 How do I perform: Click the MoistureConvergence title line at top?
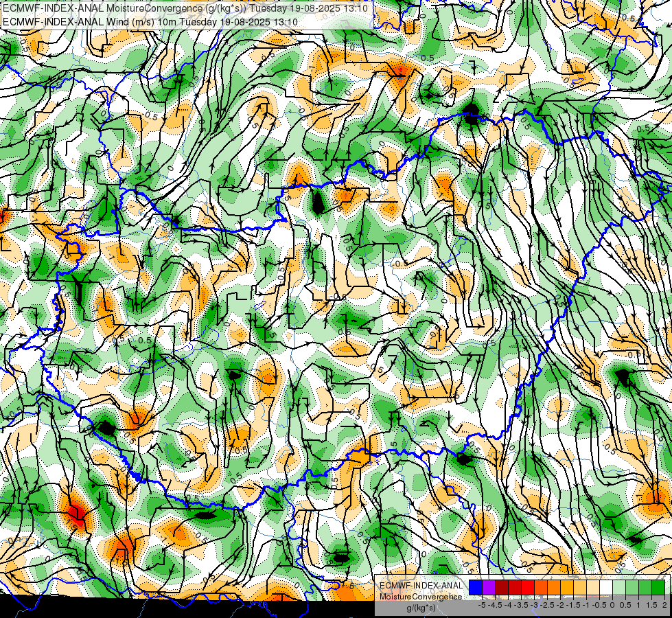186,8
